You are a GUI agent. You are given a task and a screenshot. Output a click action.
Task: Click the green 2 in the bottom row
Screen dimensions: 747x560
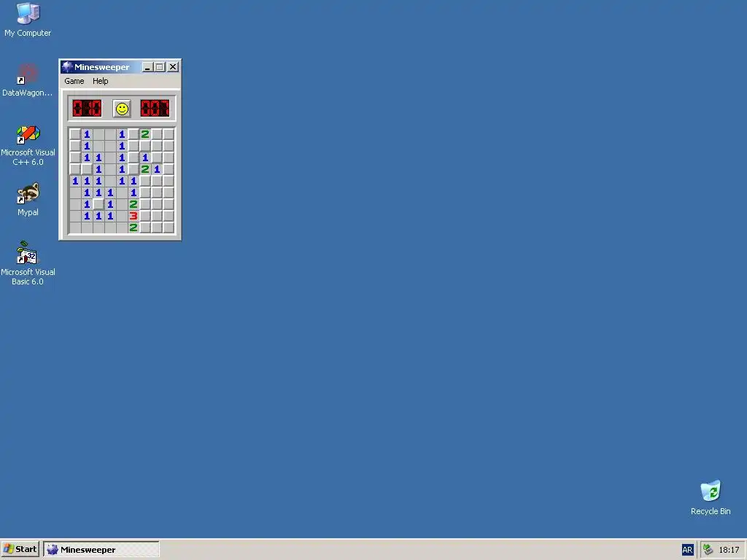(133, 227)
